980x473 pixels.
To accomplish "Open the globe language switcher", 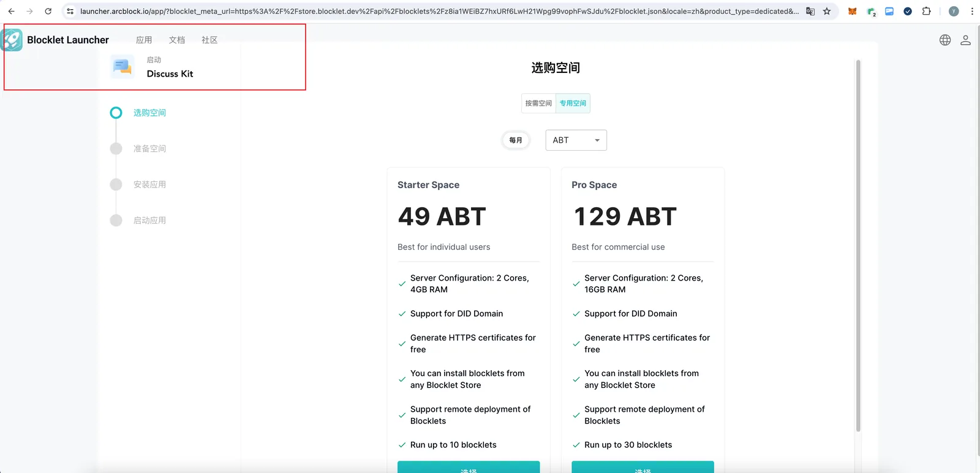I will click(x=945, y=40).
